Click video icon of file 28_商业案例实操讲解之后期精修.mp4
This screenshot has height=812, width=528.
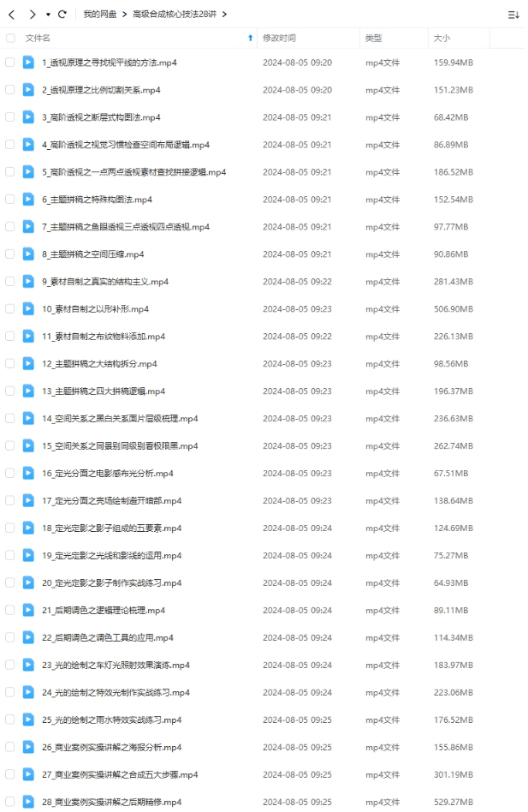[x=28, y=803]
